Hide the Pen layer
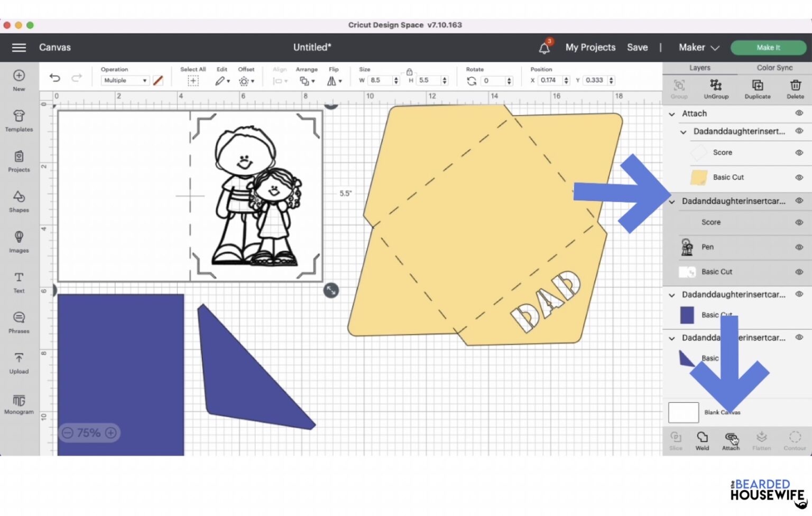The image size is (812, 516). click(x=799, y=247)
